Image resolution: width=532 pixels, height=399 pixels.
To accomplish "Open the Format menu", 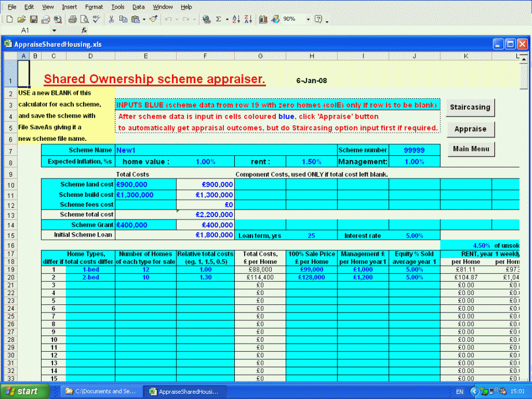I will [93, 7].
